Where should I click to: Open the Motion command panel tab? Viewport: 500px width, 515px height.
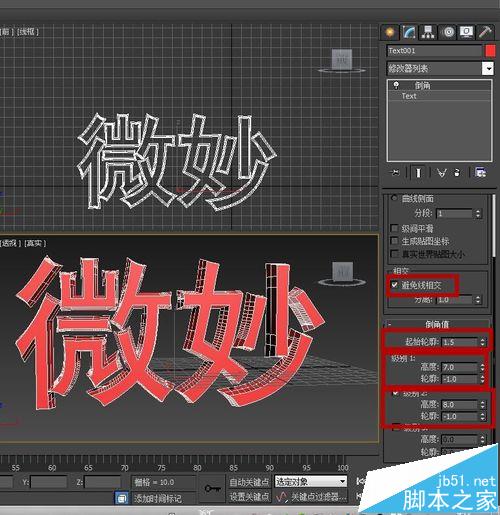pyautogui.click(x=448, y=32)
